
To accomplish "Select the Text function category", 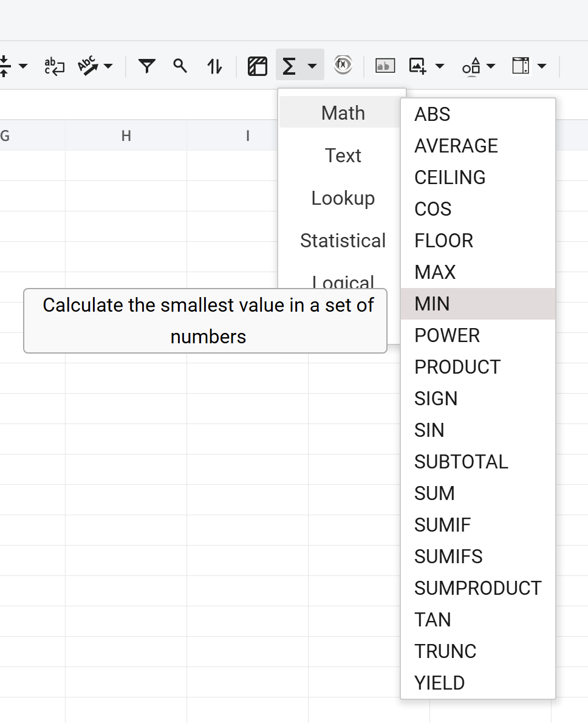I will pos(343,156).
